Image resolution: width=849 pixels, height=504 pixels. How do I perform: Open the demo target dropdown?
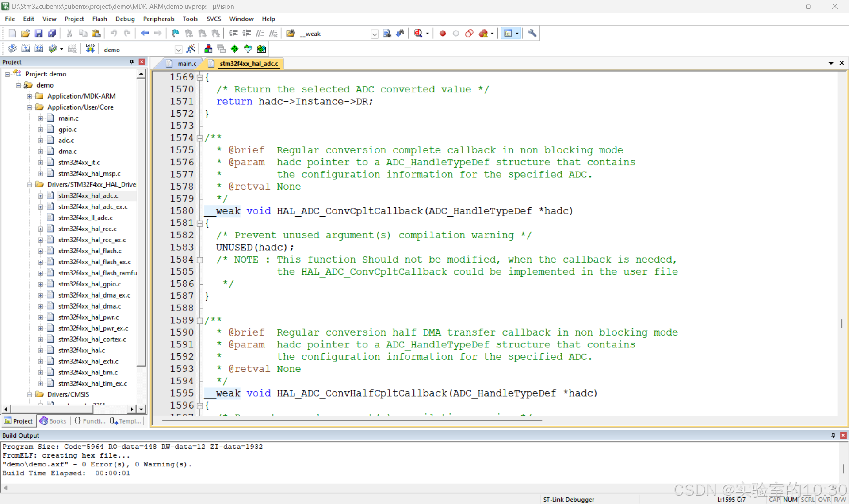178,50
